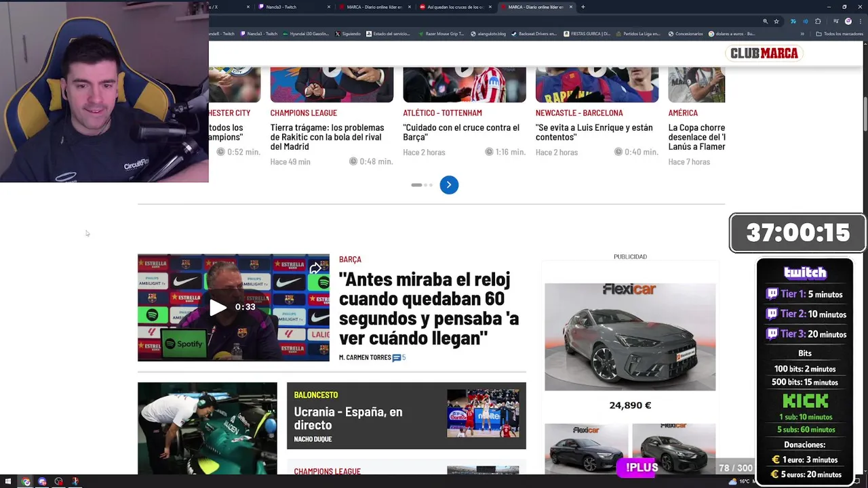868x488 pixels.
Task: Open Chrome from the taskbar
Action: click(26, 482)
